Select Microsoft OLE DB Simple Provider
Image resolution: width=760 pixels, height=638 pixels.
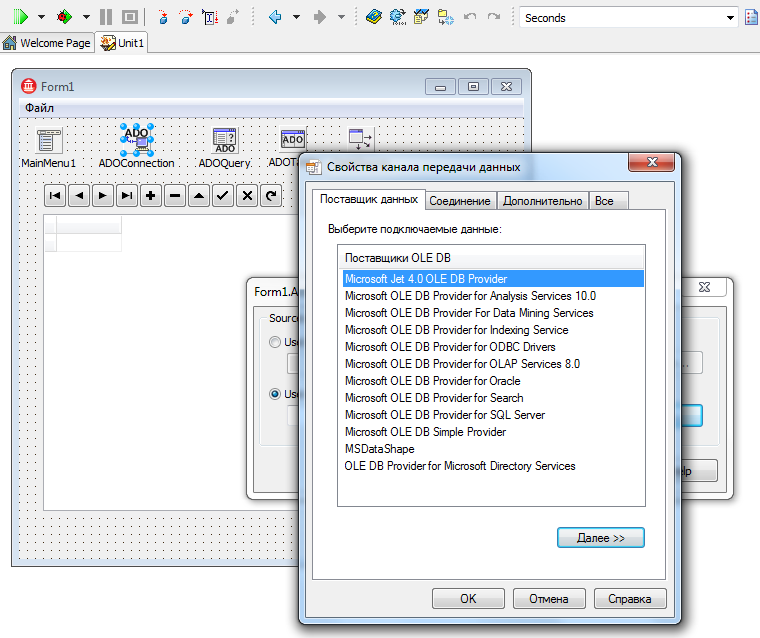493,431
